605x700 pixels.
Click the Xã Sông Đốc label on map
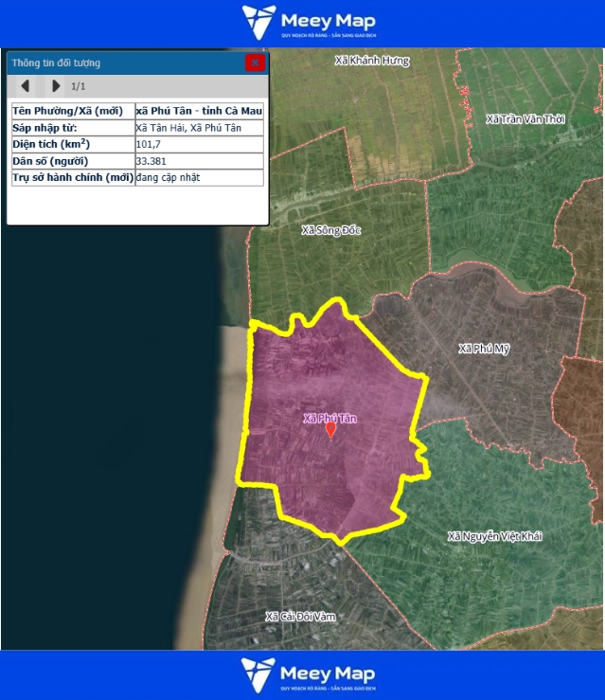point(331,230)
